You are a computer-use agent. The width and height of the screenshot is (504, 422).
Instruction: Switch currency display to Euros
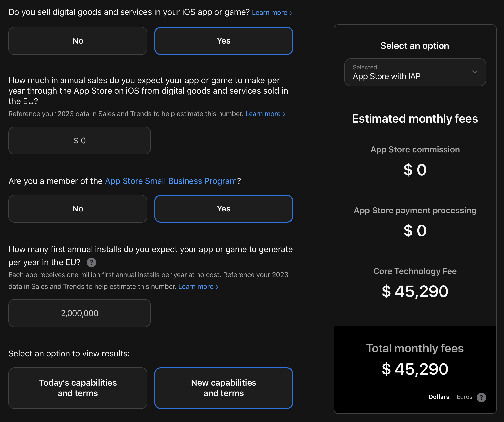click(464, 397)
